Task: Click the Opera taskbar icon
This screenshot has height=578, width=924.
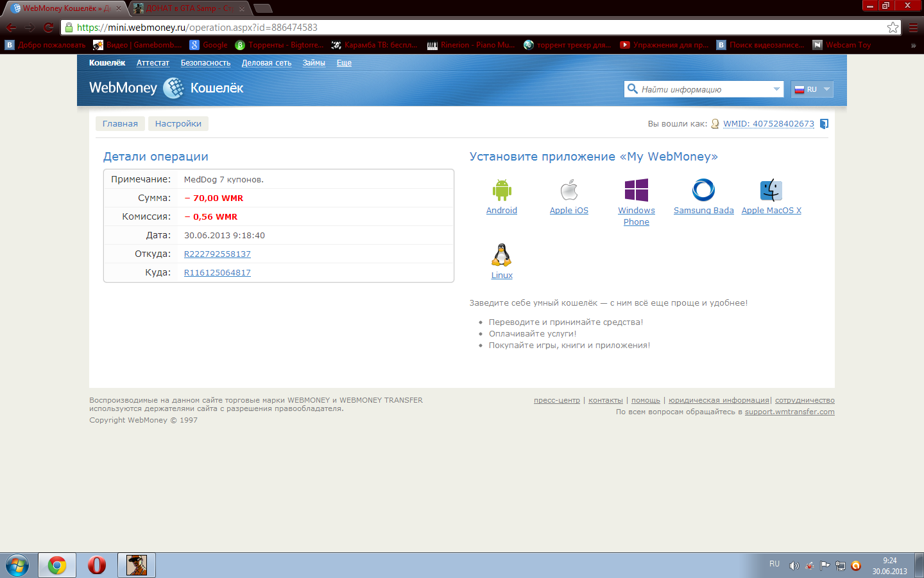Action: 97,566
